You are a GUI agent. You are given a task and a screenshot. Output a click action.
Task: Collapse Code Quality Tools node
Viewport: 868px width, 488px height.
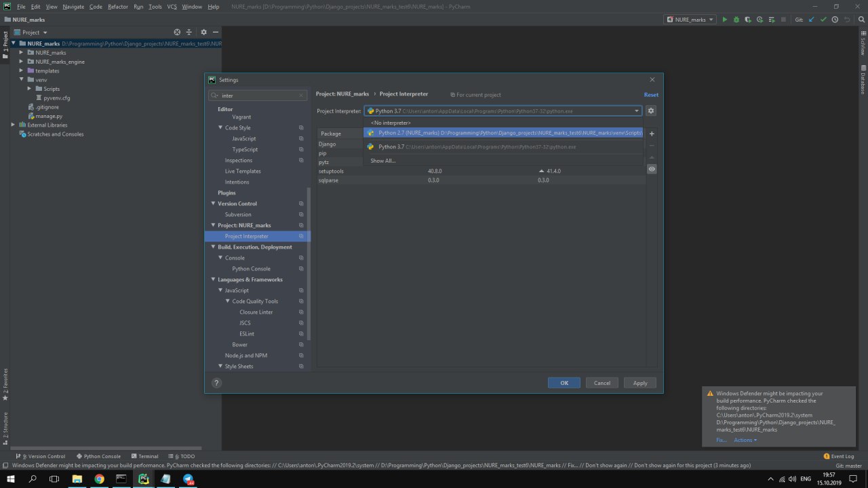click(x=227, y=301)
